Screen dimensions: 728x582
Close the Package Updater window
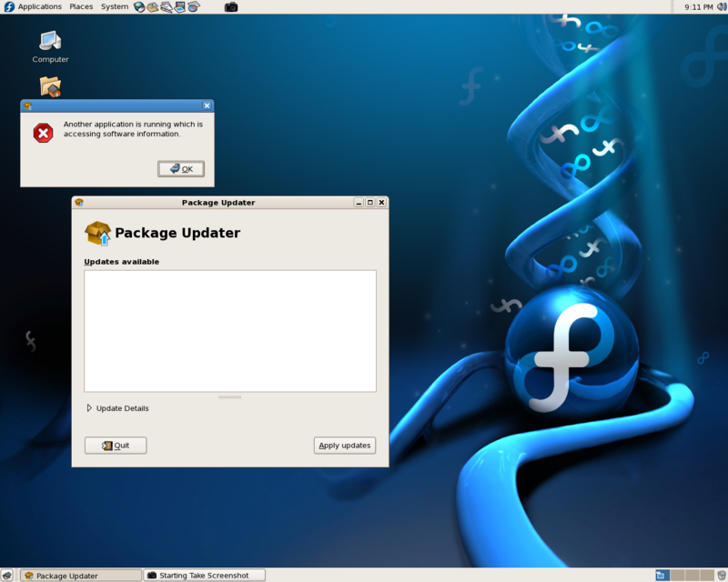(x=381, y=203)
